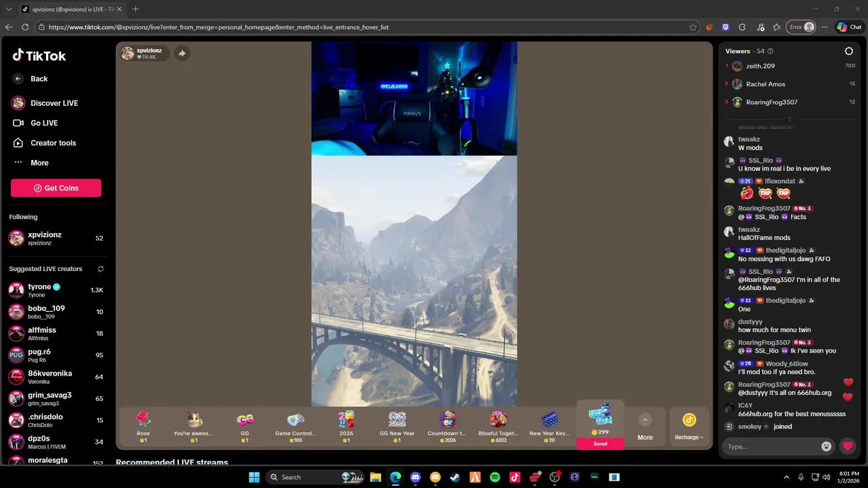Image resolution: width=868 pixels, height=488 pixels.
Task: Click the chat message input field
Action: pos(772,446)
